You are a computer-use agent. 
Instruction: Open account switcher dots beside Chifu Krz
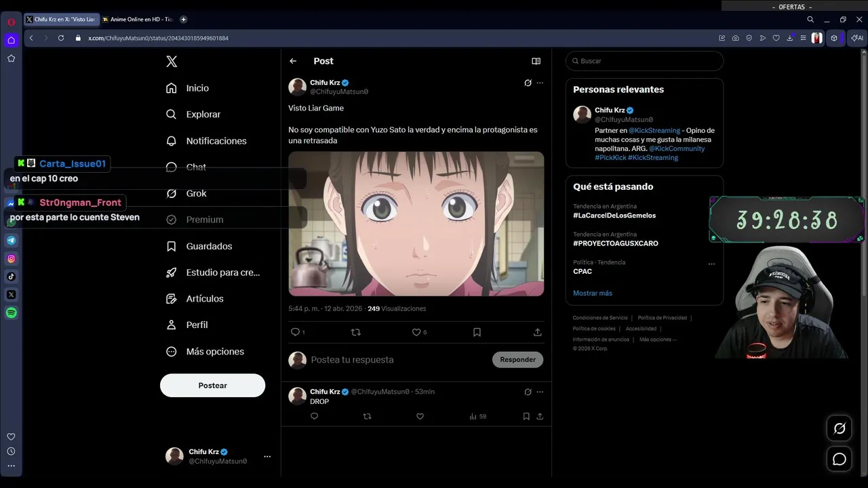pos(267,456)
